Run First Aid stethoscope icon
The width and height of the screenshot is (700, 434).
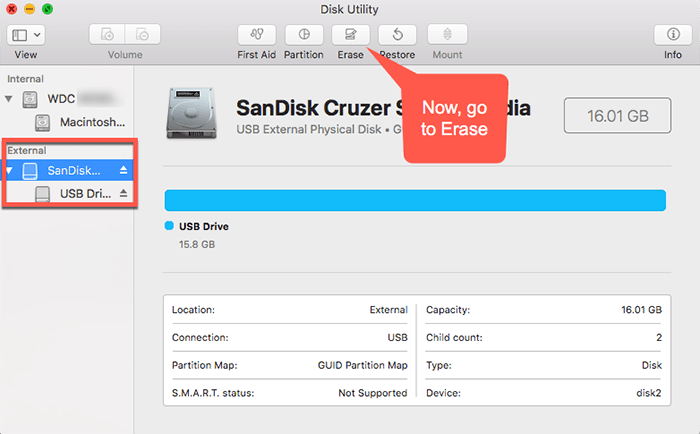click(x=257, y=34)
